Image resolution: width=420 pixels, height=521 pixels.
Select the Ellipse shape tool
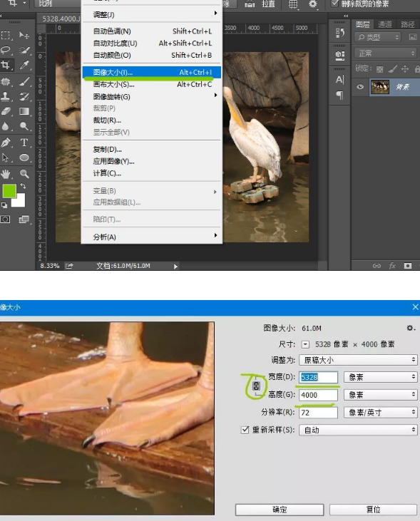(24, 158)
